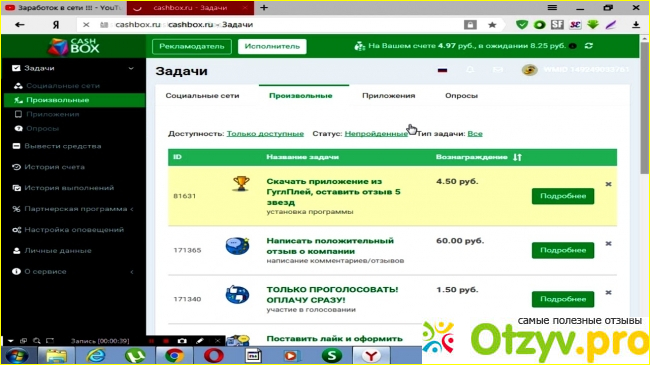Click the CashBox logo
Viewport: 650px width, 365px height.
[73, 46]
